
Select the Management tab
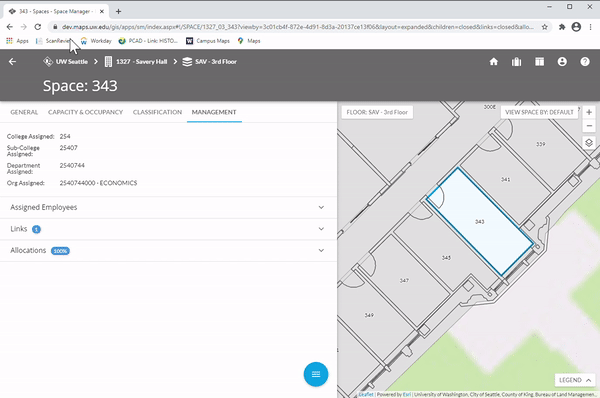coord(214,112)
